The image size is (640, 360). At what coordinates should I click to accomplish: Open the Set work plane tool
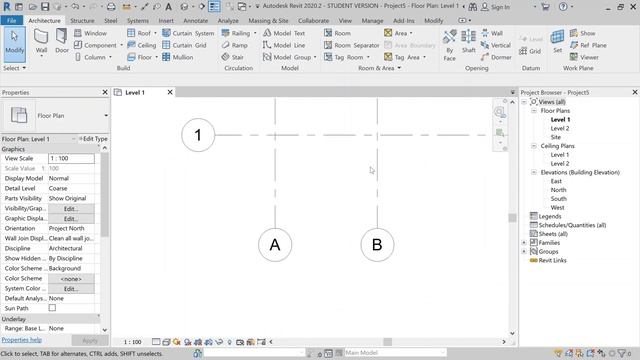click(x=557, y=41)
